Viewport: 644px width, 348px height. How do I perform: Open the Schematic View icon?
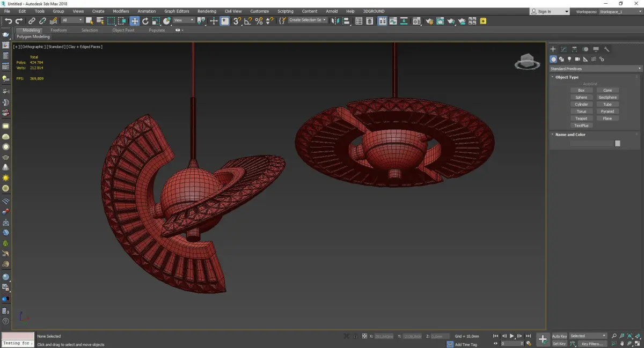404,21
